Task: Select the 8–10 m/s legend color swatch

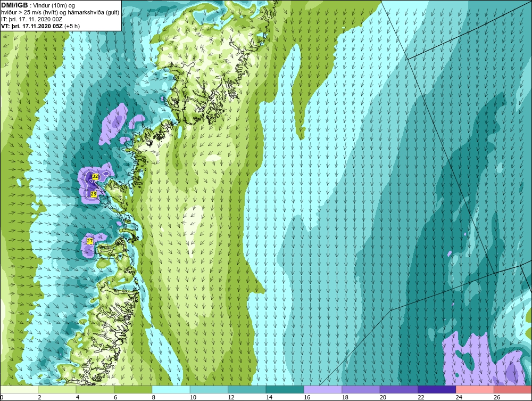Action: [x=171, y=389]
